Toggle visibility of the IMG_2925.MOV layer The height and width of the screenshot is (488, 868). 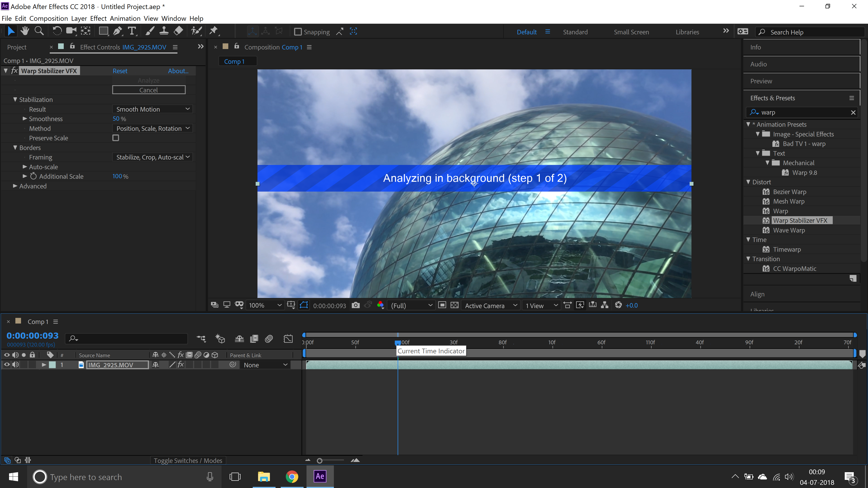6,364
